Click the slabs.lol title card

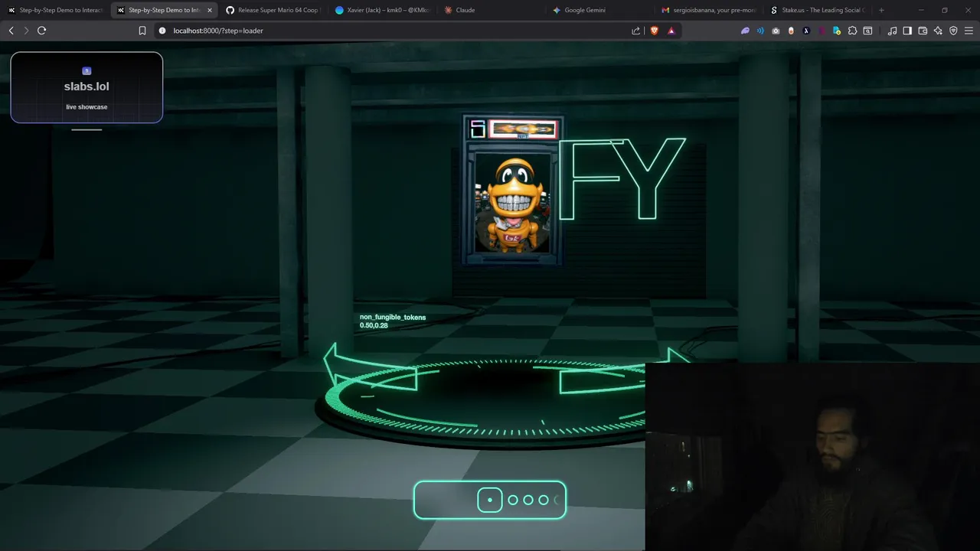87,87
